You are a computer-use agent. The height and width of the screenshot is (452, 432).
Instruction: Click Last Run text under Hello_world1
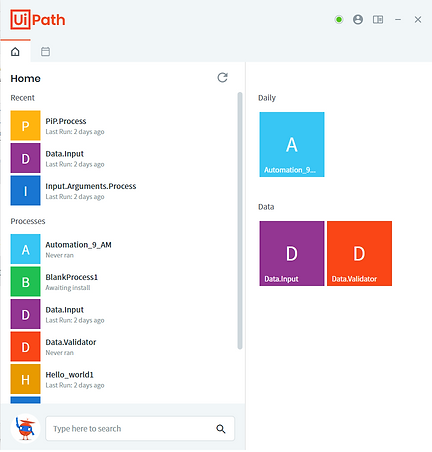(75, 385)
